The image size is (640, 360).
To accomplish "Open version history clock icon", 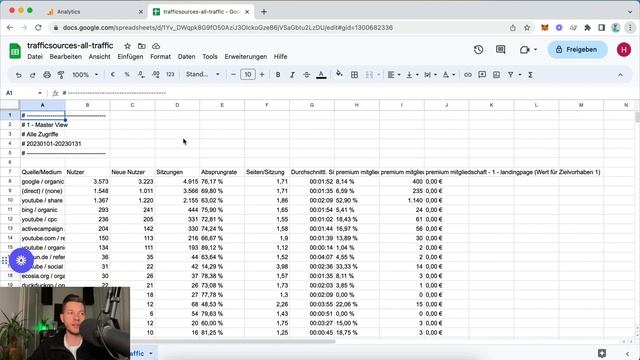I will pos(478,49).
